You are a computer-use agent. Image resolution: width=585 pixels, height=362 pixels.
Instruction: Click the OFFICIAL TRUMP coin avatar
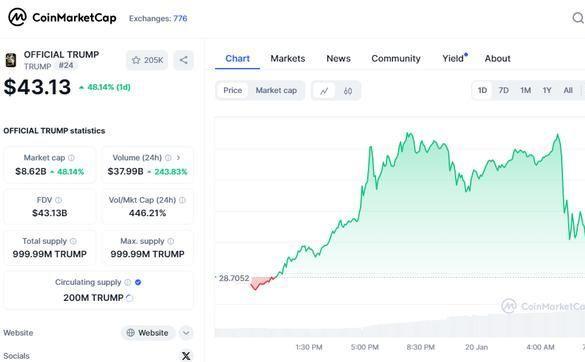[10, 60]
